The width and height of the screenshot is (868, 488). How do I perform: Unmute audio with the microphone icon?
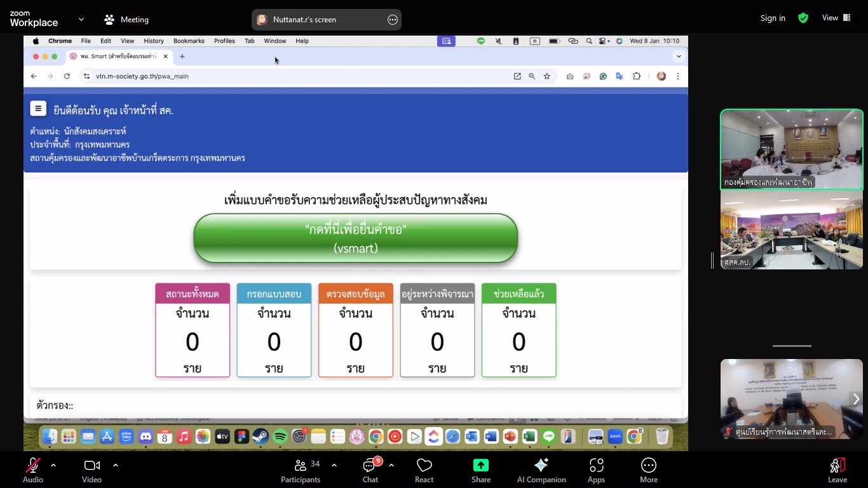pyautogui.click(x=33, y=471)
